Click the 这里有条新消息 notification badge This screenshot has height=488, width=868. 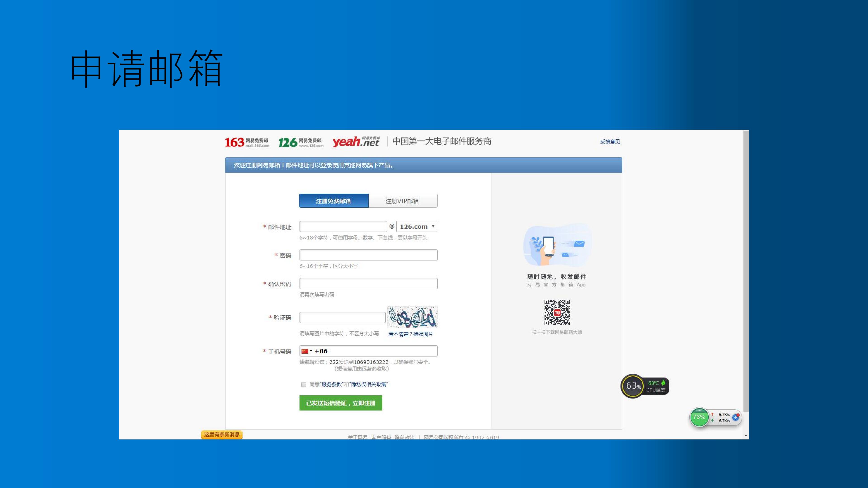tap(222, 434)
